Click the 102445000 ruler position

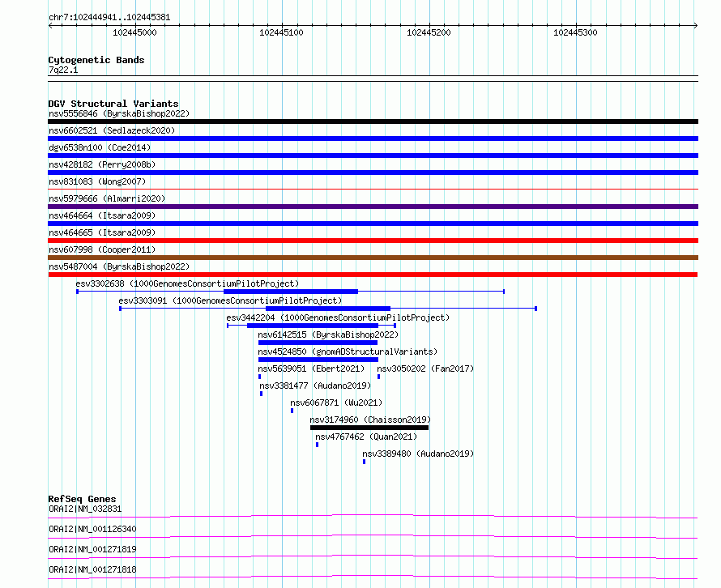click(134, 32)
